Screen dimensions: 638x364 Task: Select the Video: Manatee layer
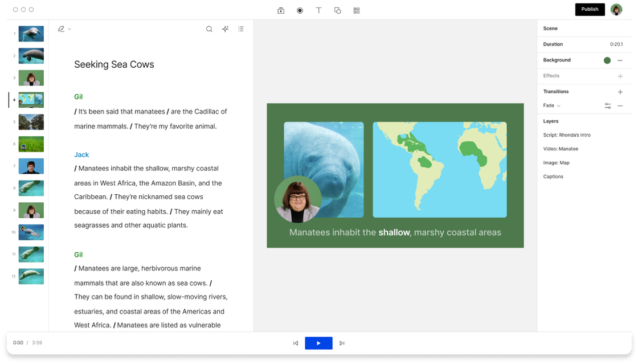pos(561,149)
